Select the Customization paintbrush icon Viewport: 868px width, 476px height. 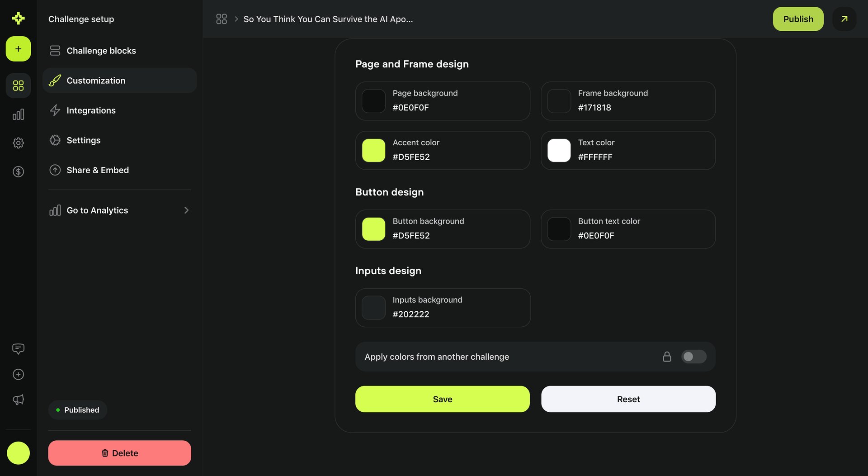55,80
